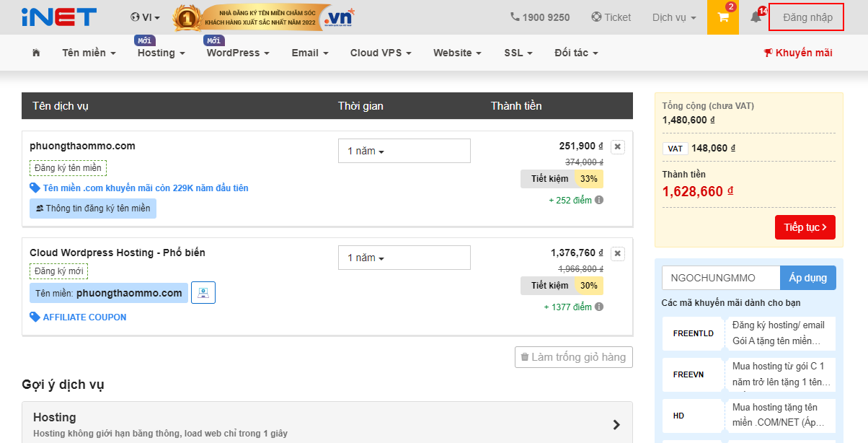Click the promo code input field
Viewport: 868px width, 443px height.
(720, 278)
